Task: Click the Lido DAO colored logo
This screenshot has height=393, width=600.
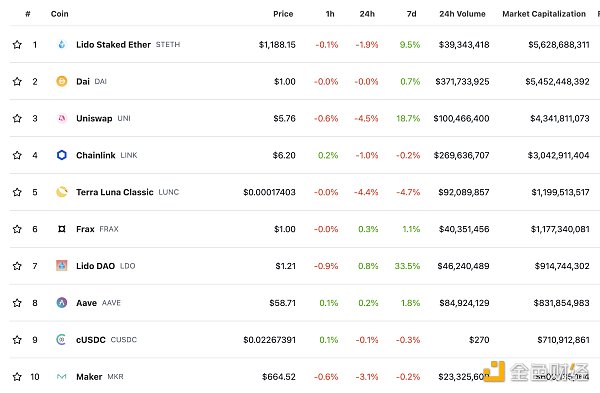Action: pyautogui.click(x=62, y=266)
